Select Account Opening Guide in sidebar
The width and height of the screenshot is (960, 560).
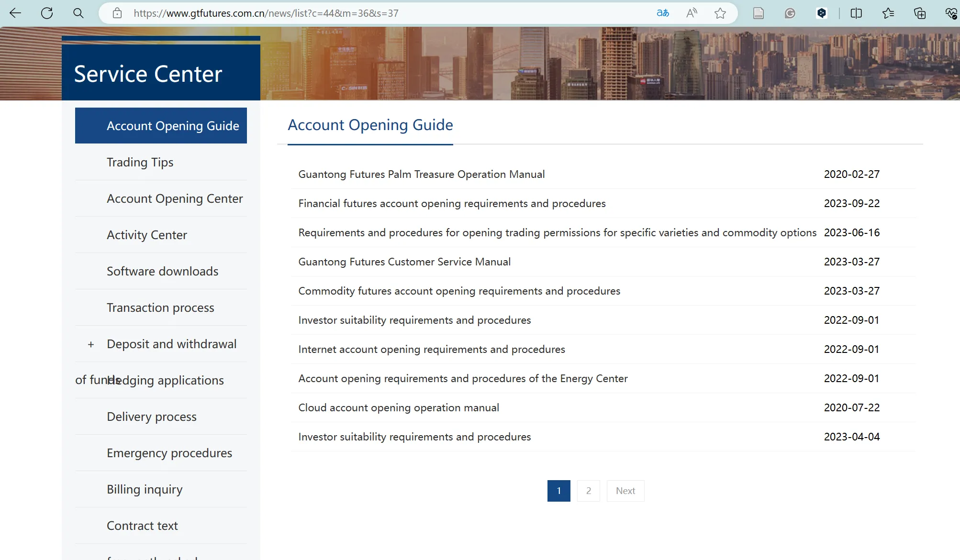pyautogui.click(x=161, y=126)
